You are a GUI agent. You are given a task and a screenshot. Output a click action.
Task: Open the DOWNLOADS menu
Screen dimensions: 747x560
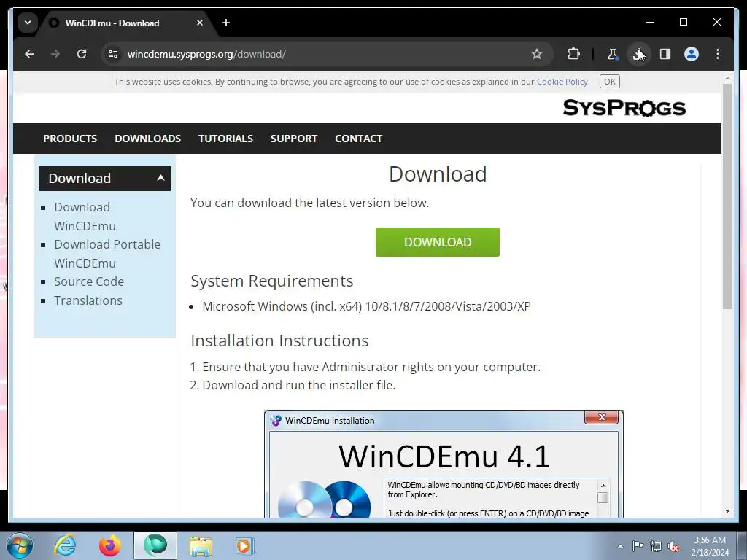[147, 139]
